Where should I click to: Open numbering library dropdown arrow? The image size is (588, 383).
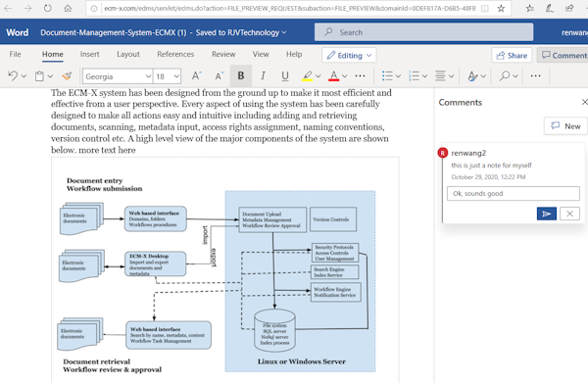pyautogui.click(x=424, y=76)
